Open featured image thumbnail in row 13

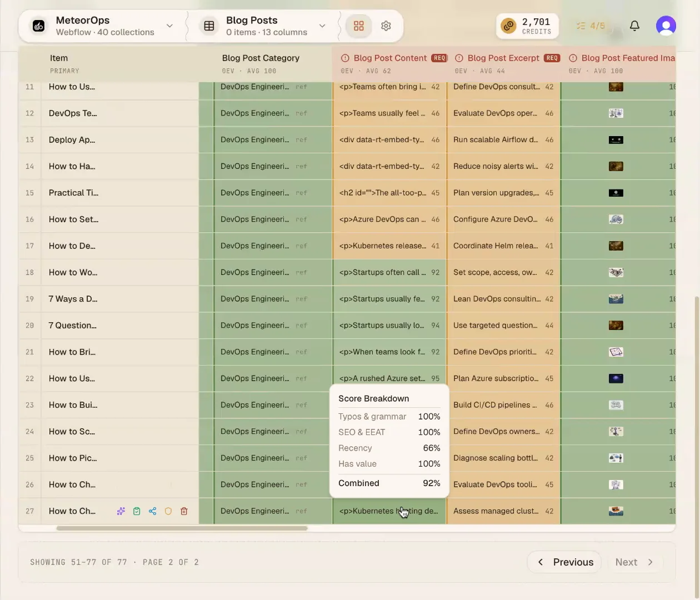[616, 140]
